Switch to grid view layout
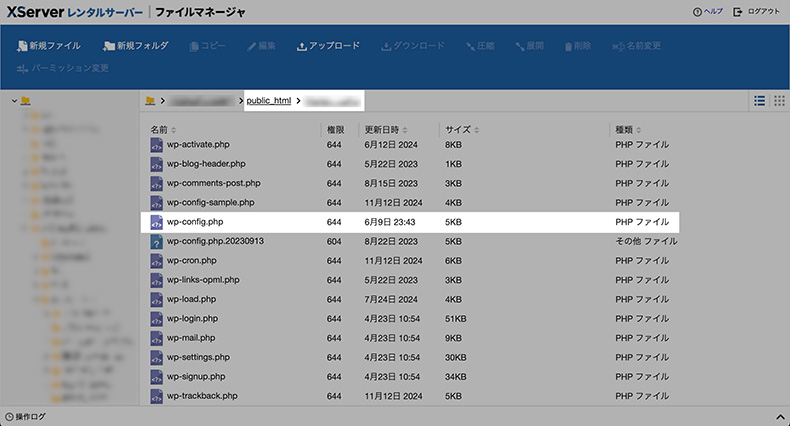 coord(779,101)
